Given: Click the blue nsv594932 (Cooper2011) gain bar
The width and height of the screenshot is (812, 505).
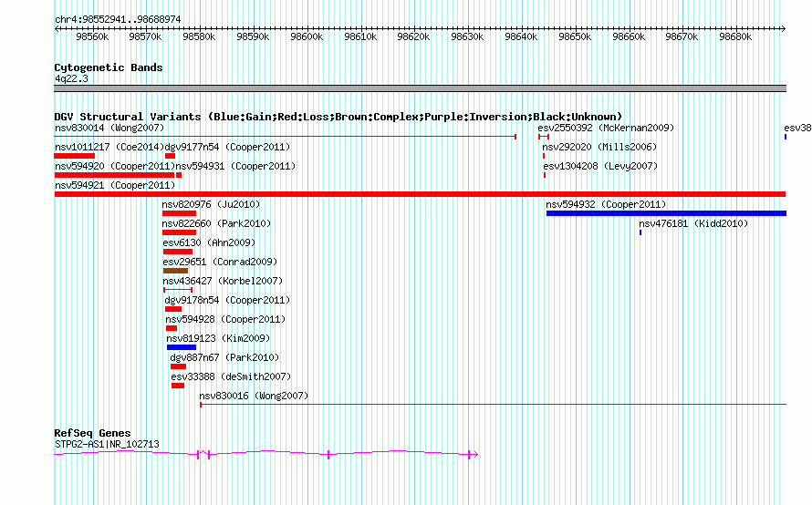Looking at the screenshot, I should 667,213.
